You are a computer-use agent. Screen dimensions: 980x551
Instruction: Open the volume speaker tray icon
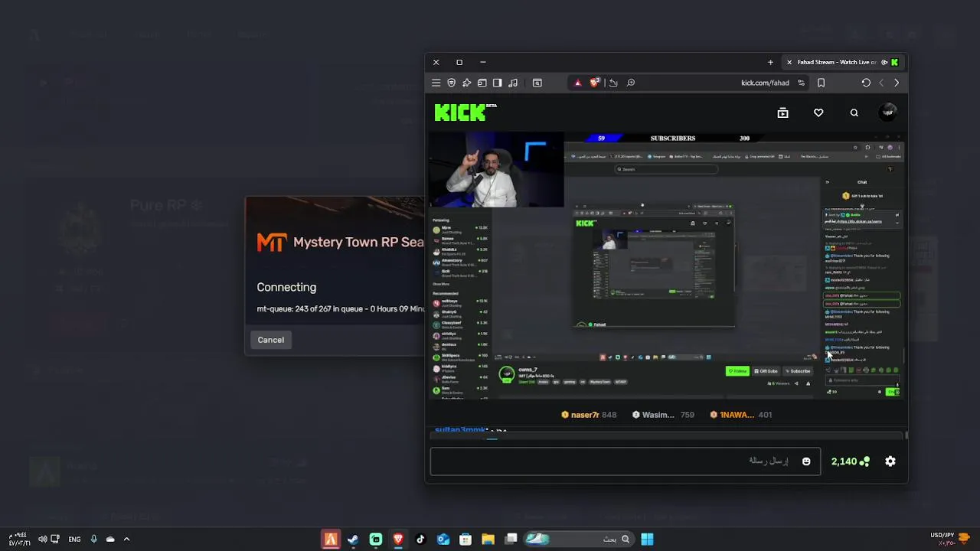pyautogui.click(x=42, y=539)
